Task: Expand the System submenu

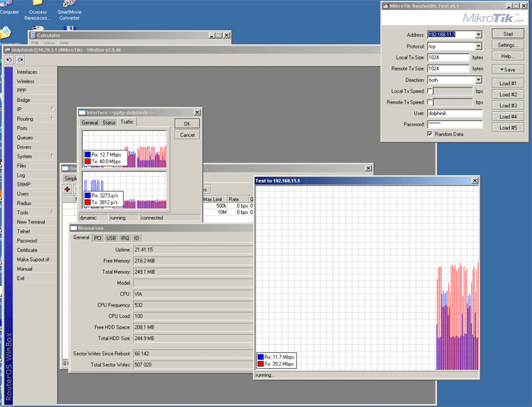Action: point(52,156)
